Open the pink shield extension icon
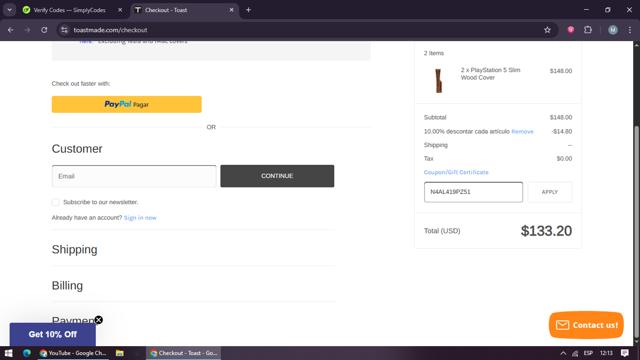The height and width of the screenshot is (360, 640). point(571,30)
